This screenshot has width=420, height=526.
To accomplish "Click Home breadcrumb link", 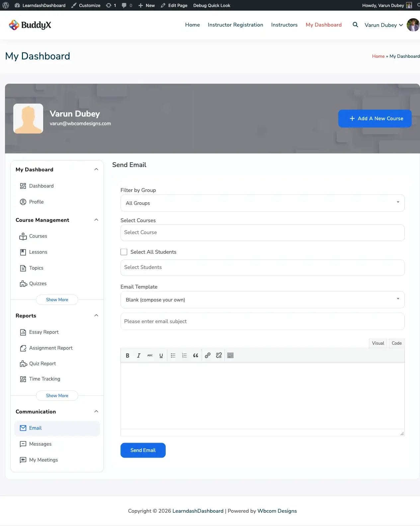I will point(378,56).
